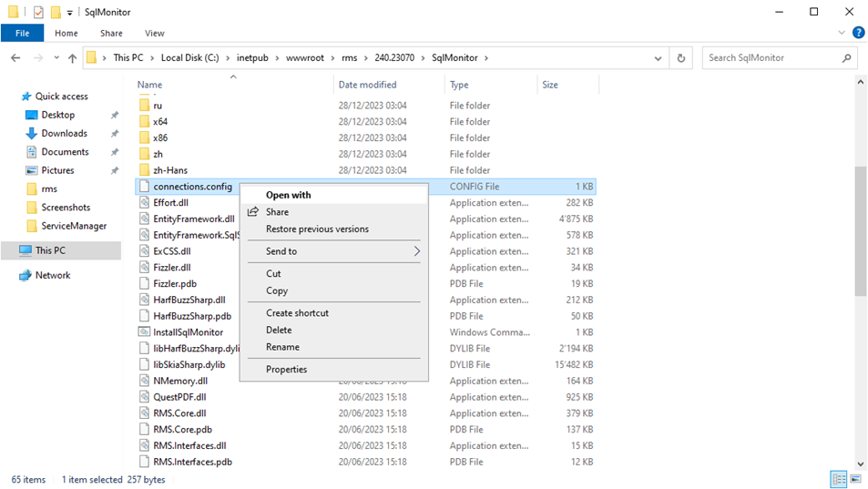This screenshot has width=868, height=489.
Task: Click Local Disk (C:) breadcrumb
Action: pos(189,57)
